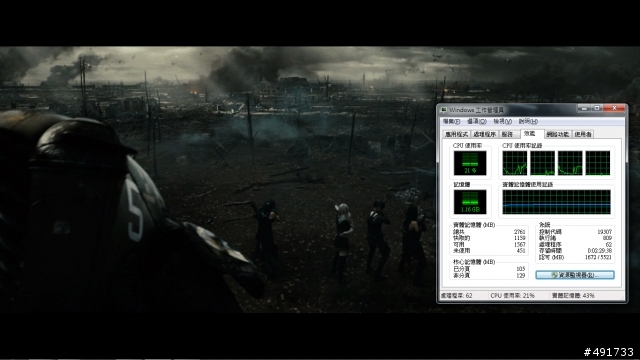Click the Task Manager title bar icon

pyautogui.click(x=444, y=110)
